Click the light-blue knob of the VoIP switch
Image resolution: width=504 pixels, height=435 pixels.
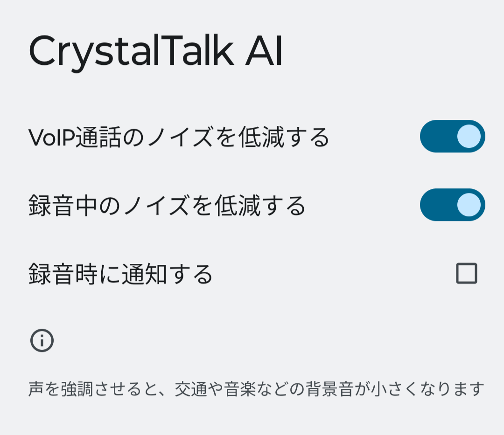pos(469,136)
